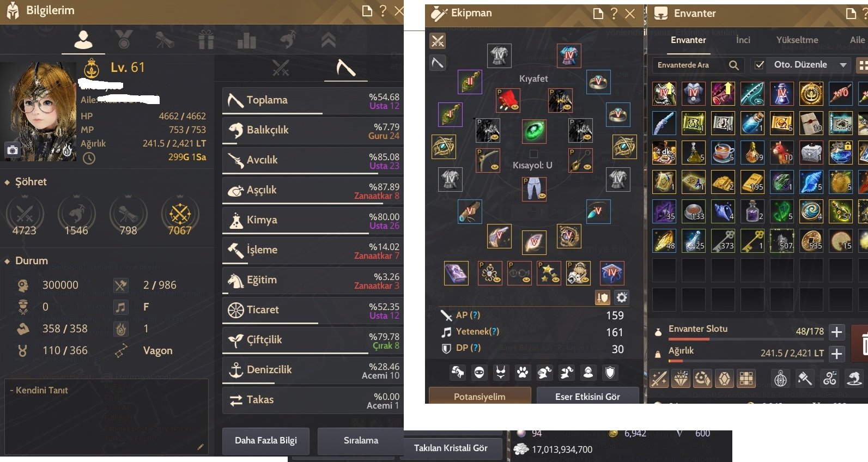Select the crossed swords icon in Ekipman sidebar
868x462 pixels.
(x=438, y=41)
